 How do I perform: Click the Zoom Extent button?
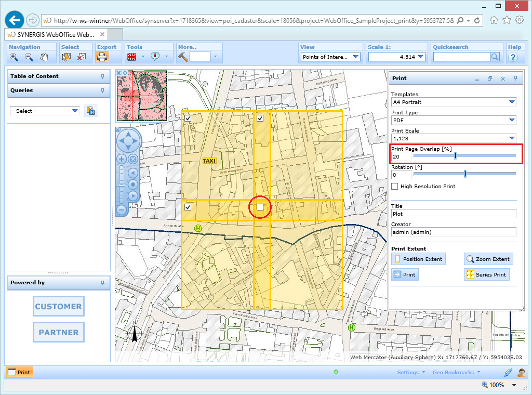(x=488, y=259)
